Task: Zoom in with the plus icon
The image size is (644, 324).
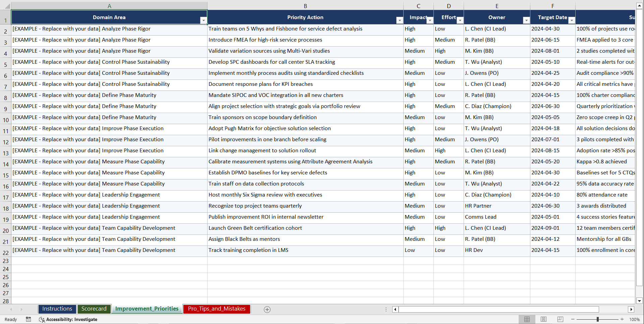Action: tap(622, 319)
